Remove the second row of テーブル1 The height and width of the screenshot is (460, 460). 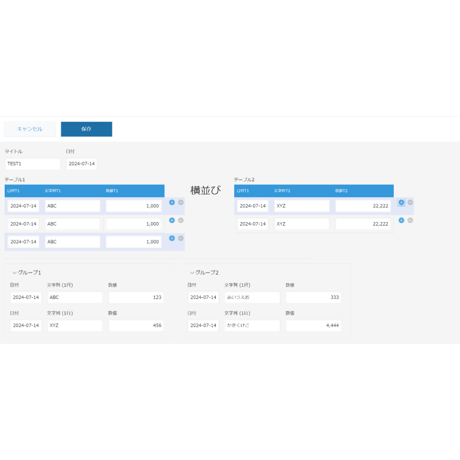point(181,220)
